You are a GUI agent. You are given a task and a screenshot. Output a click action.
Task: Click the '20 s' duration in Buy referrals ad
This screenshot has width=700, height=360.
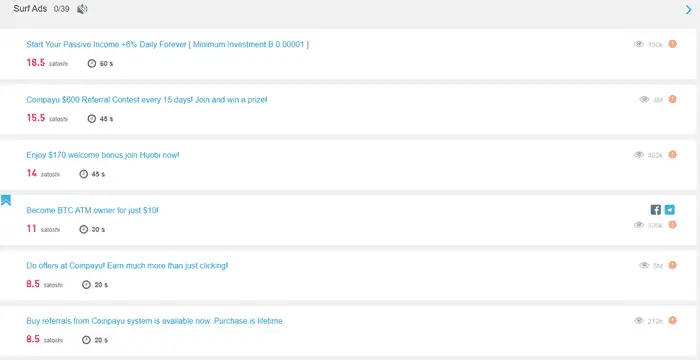point(101,340)
